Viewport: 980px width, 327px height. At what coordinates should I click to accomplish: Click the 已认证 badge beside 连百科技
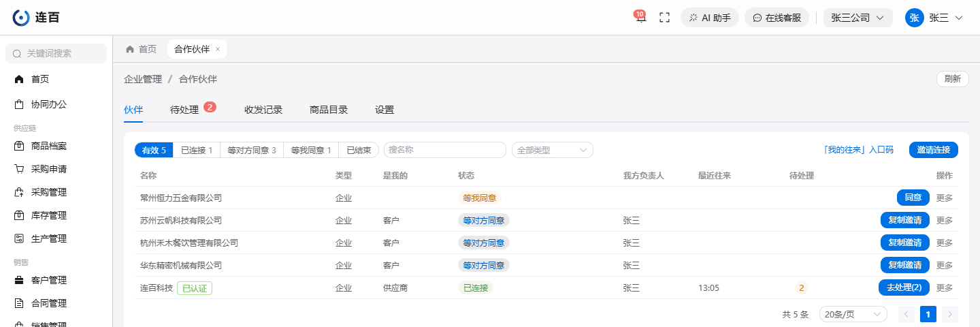pos(195,288)
